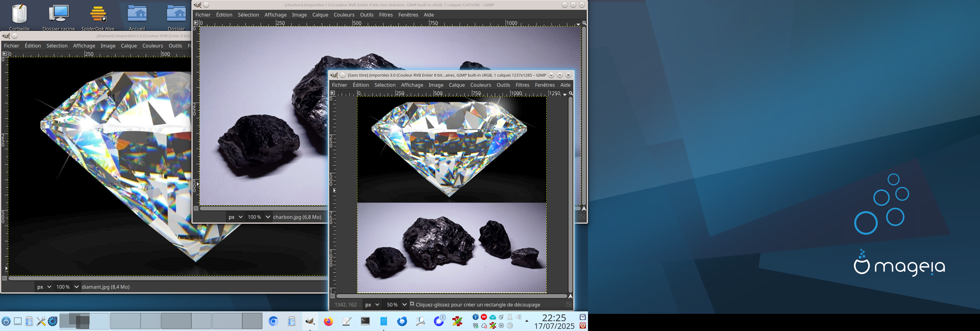Click the 22:25 clock
The image size is (980, 331).
point(554,318)
